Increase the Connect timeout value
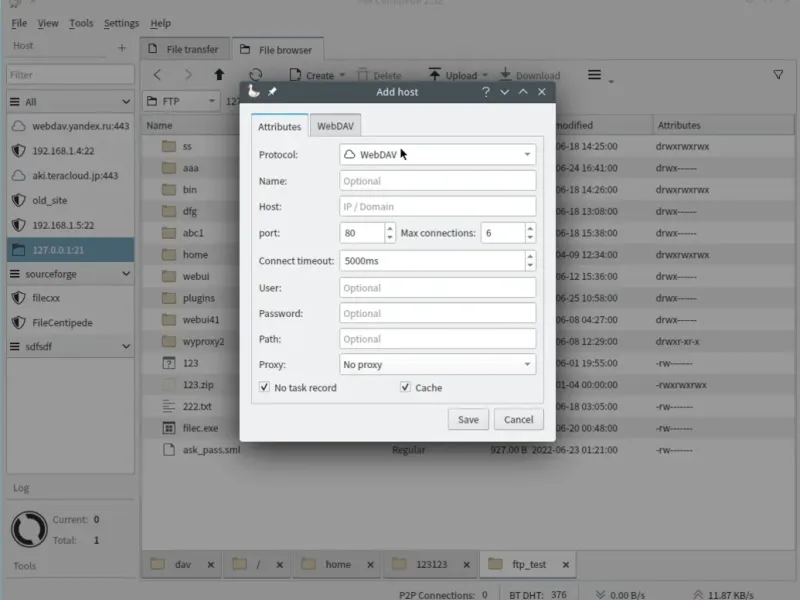The image size is (800, 600). [x=530, y=256]
